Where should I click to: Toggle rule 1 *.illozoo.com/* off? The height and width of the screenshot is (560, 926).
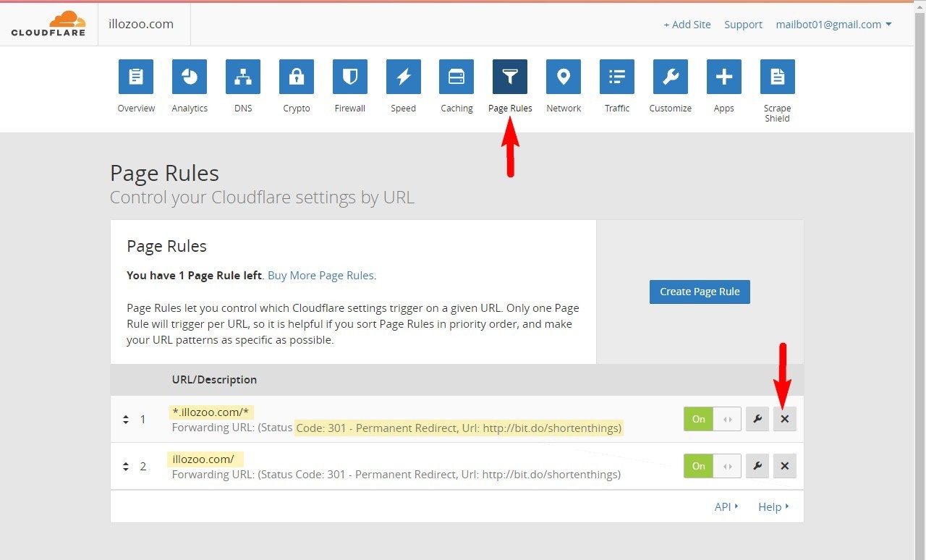pyautogui.click(x=713, y=419)
